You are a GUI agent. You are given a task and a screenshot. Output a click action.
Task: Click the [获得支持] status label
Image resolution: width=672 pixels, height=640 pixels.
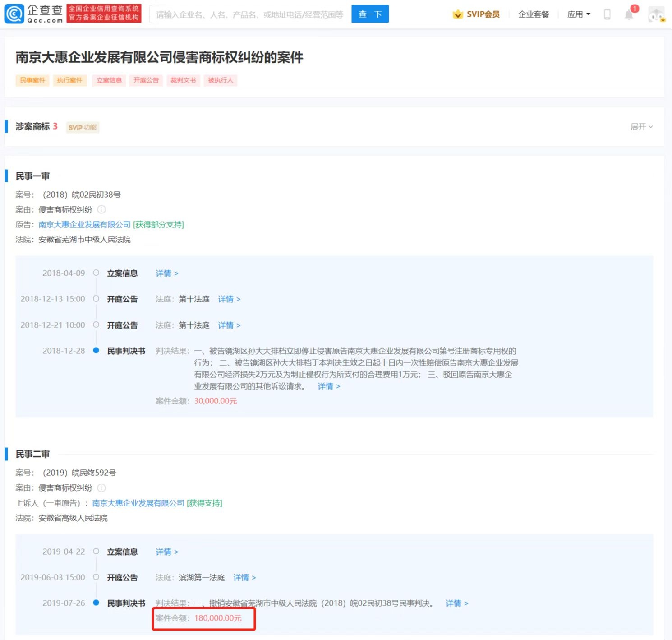point(204,503)
